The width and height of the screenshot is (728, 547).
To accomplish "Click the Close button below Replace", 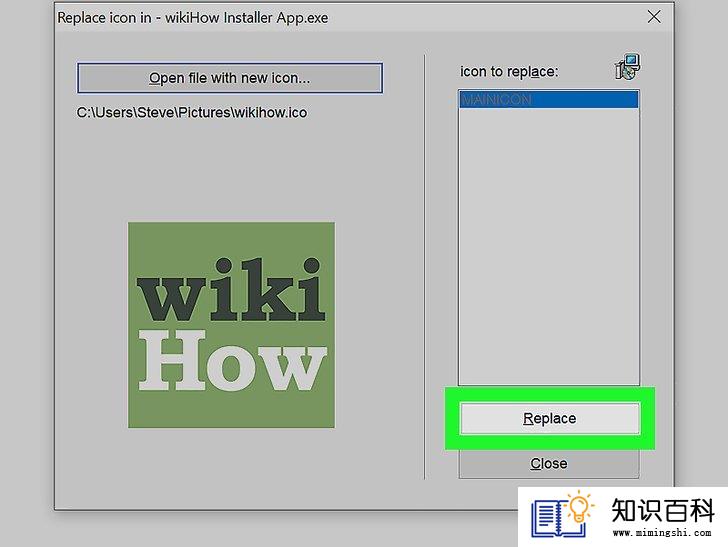I will 549,463.
